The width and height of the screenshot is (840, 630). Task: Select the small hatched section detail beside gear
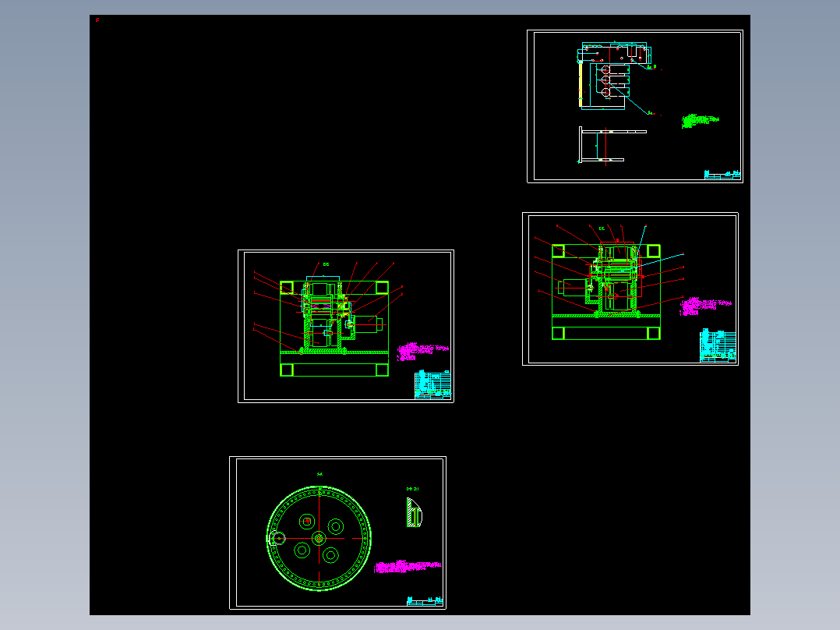414,512
